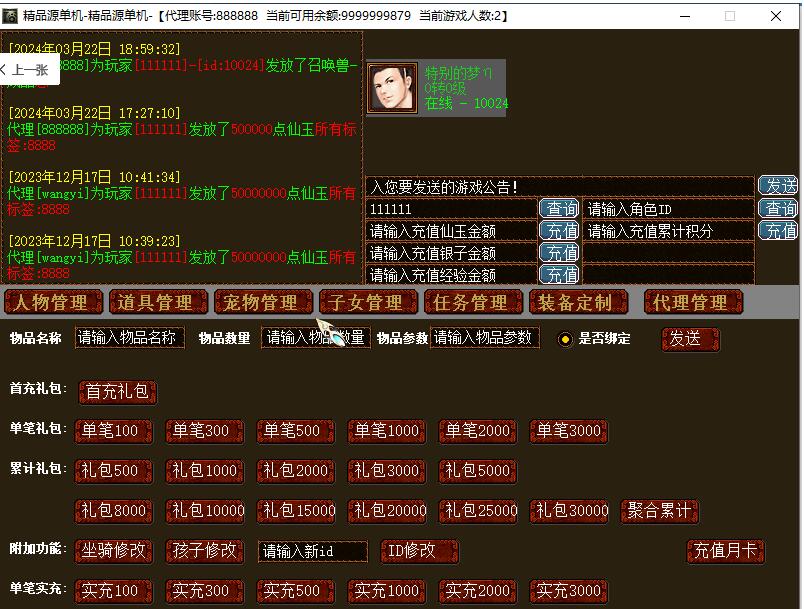Select the 单笔1000 gift pack button

coord(387,431)
